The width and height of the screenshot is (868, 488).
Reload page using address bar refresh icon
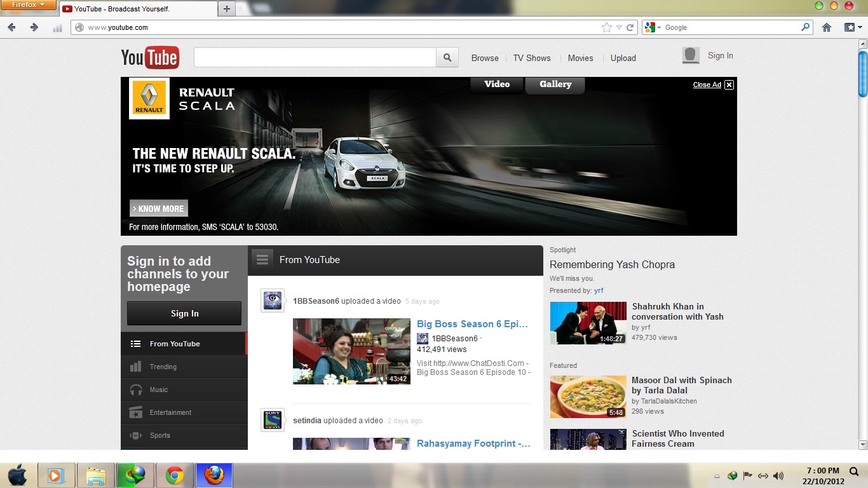tap(630, 27)
